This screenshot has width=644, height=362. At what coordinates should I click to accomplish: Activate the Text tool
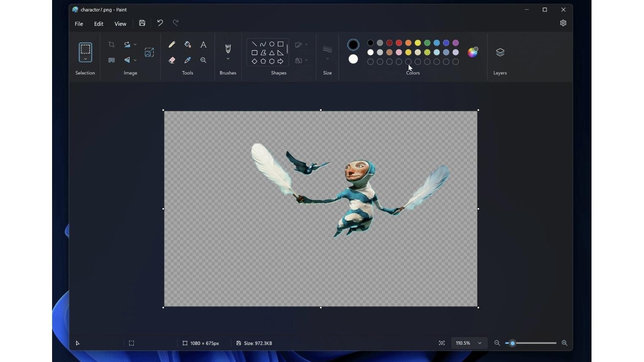click(x=203, y=44)
